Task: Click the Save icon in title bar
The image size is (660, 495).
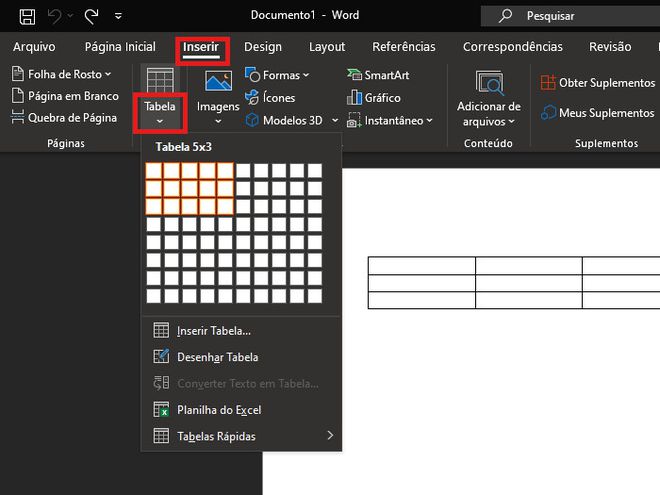Action: (x=27, y=16)
